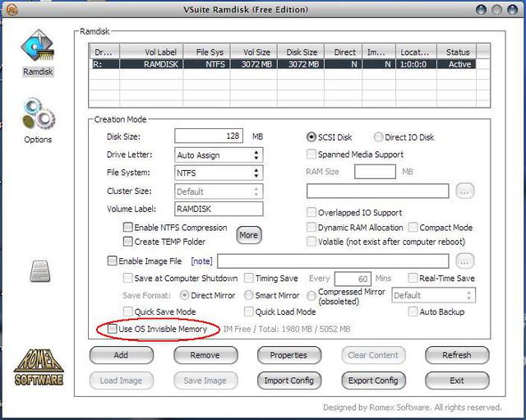Toggle Volatile checkbox

click(x=311, y=242)
